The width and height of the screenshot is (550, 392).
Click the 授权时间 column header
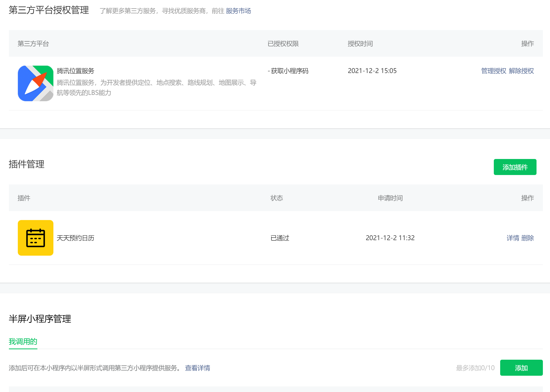tap(360, 44)
